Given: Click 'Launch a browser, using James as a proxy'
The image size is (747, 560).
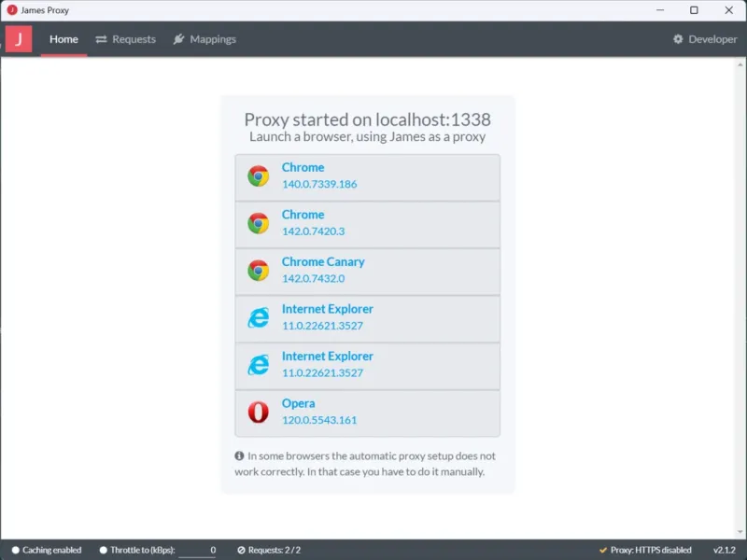Looking at the screenshot, I should pos(367,136).
